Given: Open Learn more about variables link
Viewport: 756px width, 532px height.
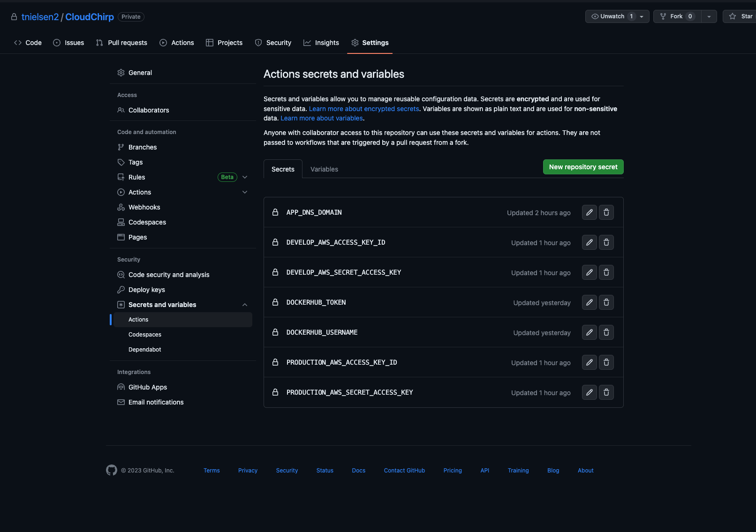Looking at the screenshot, I should point(322,118).
